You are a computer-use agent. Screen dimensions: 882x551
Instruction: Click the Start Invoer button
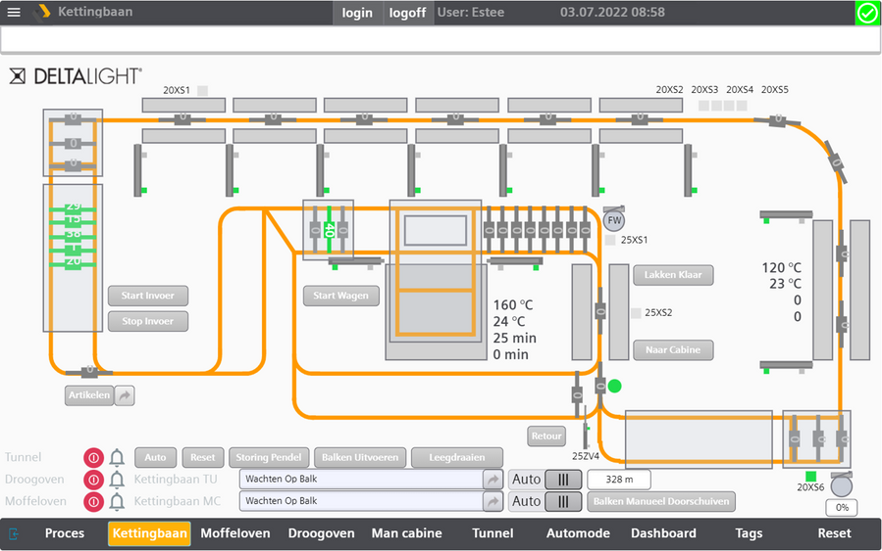pyautogui.click(x=148, y=296)
